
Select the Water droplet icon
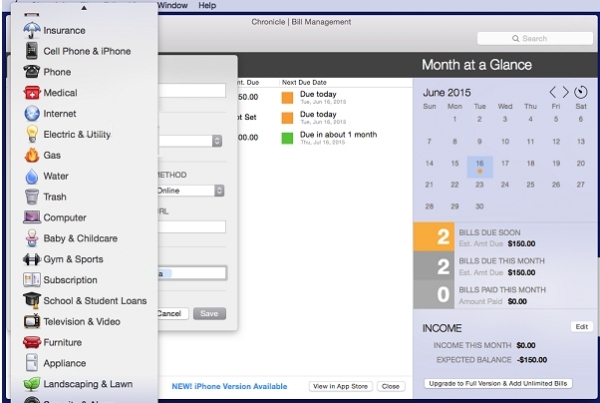(x=31, y=176)
